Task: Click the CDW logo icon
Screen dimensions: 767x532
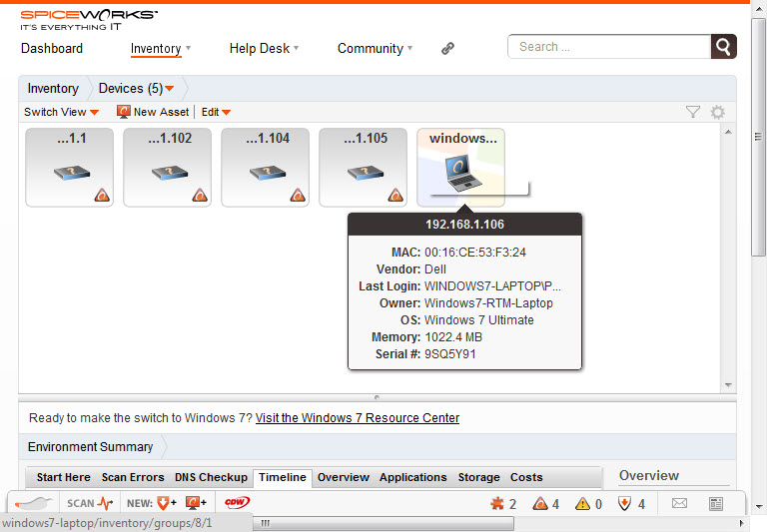Action: (x=238, y=503)
